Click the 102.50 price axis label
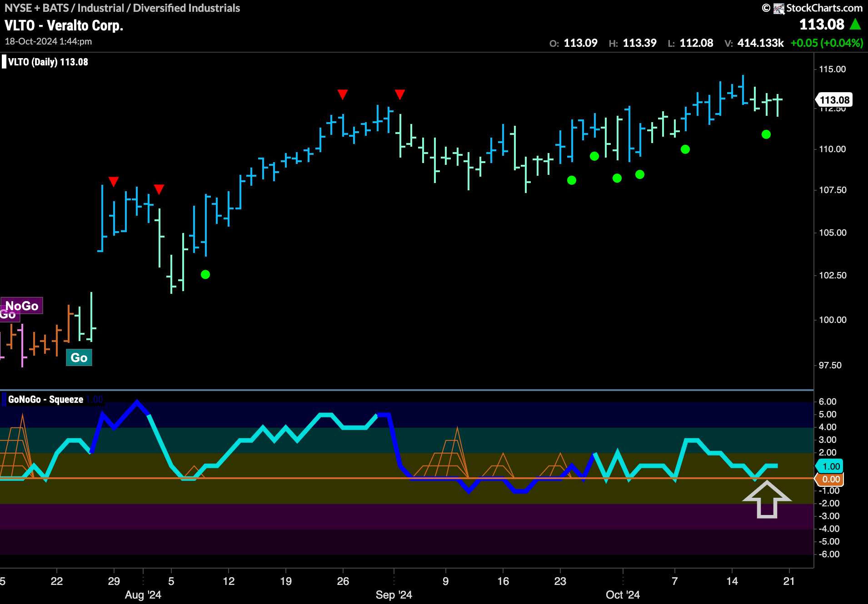The image size is (868, 604). [x=833, y=275]
